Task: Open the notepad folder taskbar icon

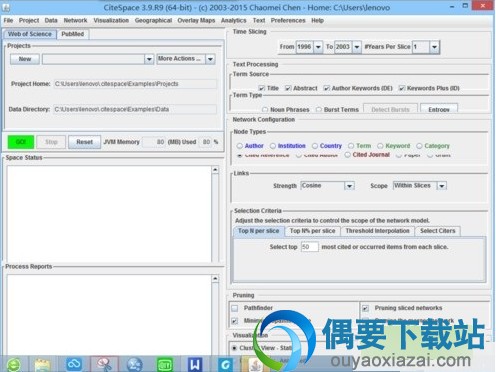Action: click(42, 365)
